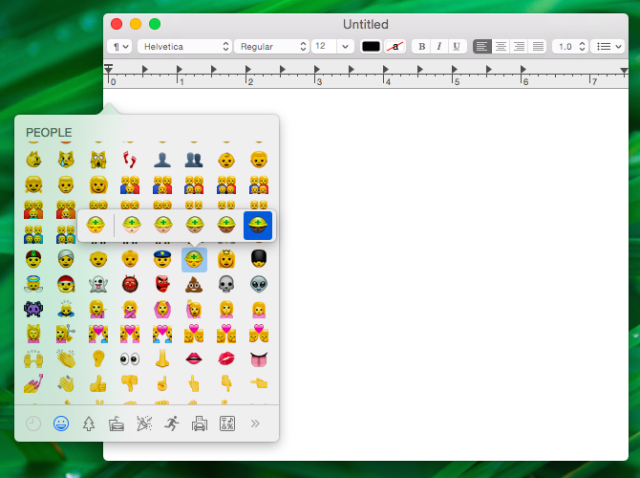The image size is (640, 478).
Task: Click the green zoom window button
Action: 155,24
